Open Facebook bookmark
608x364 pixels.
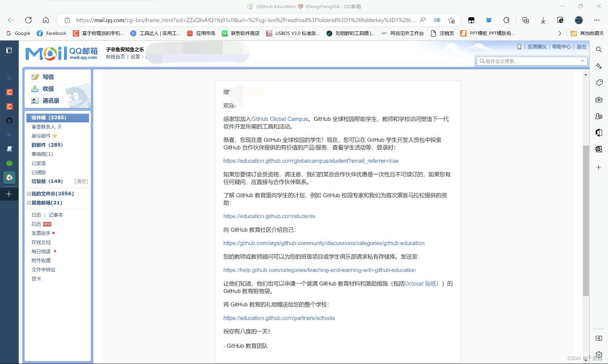pos(51,33)
